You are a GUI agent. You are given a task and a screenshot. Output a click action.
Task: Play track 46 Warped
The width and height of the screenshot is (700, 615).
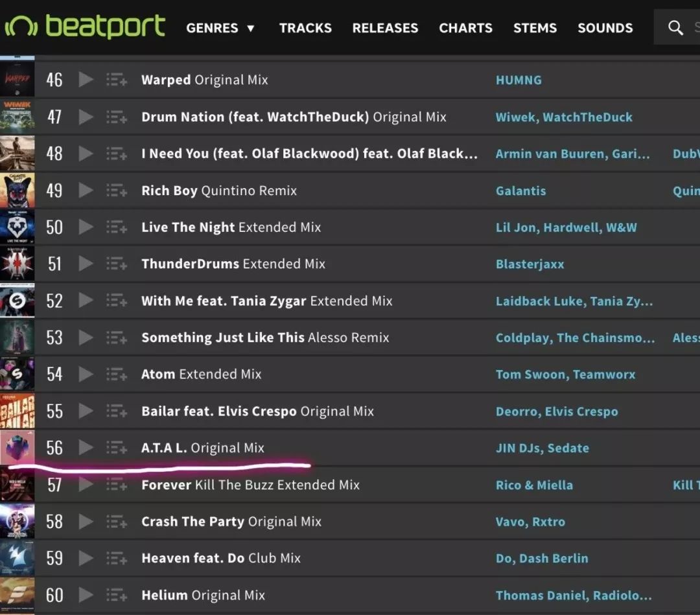pos(86,80)
